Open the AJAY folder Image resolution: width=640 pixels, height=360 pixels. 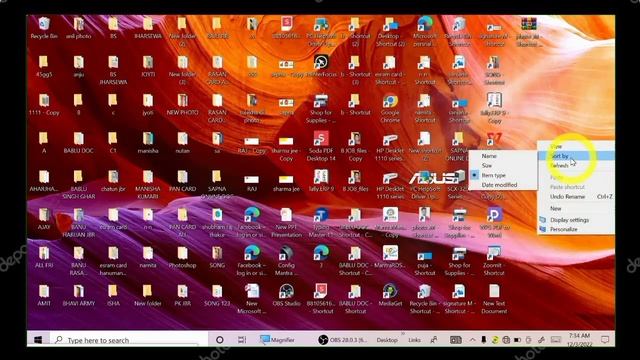click(44, 220)
